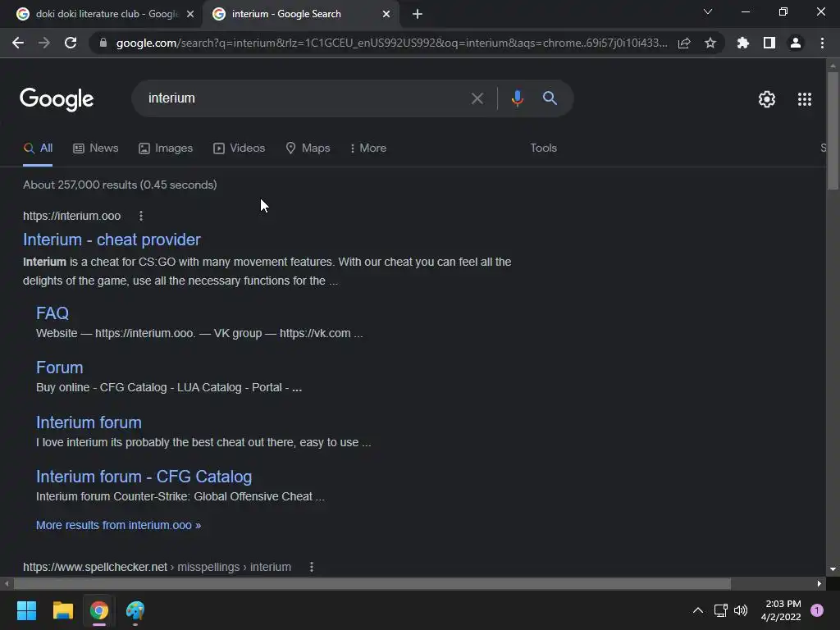840x630 pixels.
Task: Open options dots next to spellchecker.net result
Action: click(x=311, y=567)
